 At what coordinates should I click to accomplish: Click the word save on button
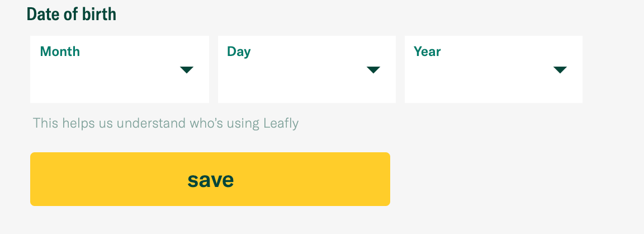click(211, 180)
